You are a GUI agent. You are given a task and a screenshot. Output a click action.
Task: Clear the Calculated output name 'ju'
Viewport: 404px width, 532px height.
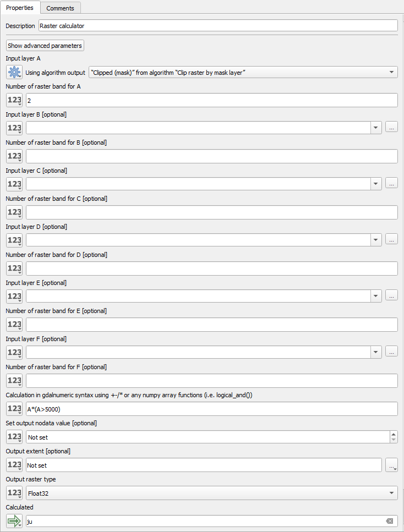coord(389,521)
